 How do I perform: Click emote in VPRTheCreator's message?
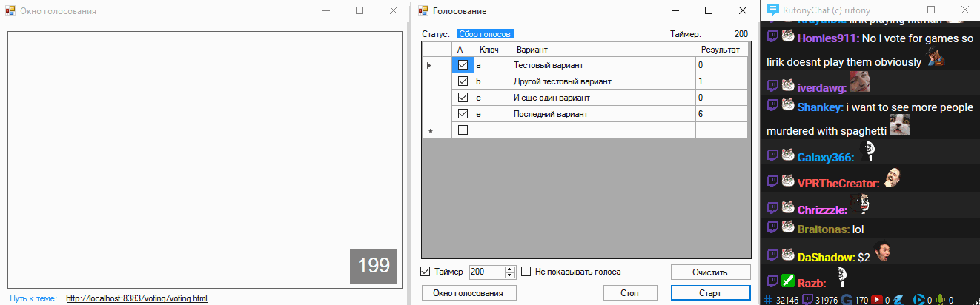coord(892,178)
